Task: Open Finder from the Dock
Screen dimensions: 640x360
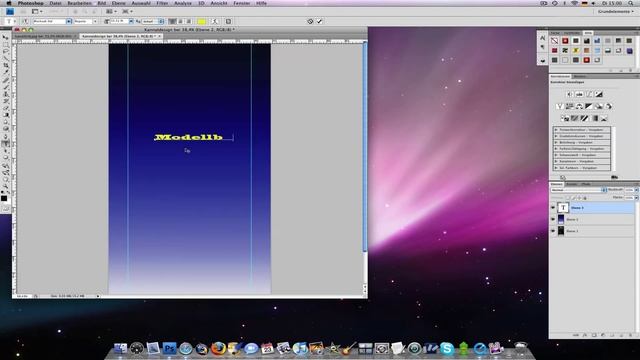Action: [120, 348]
